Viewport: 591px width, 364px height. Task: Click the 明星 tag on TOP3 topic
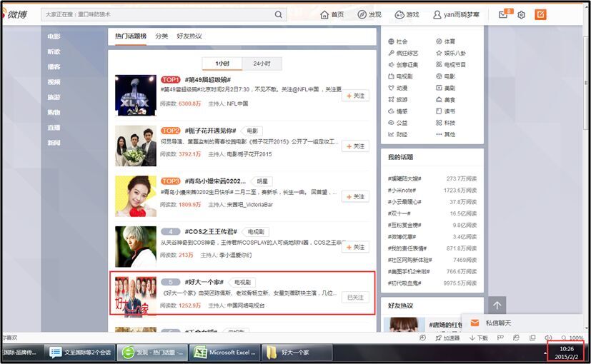pyautogui.click(x=262, y=181)
